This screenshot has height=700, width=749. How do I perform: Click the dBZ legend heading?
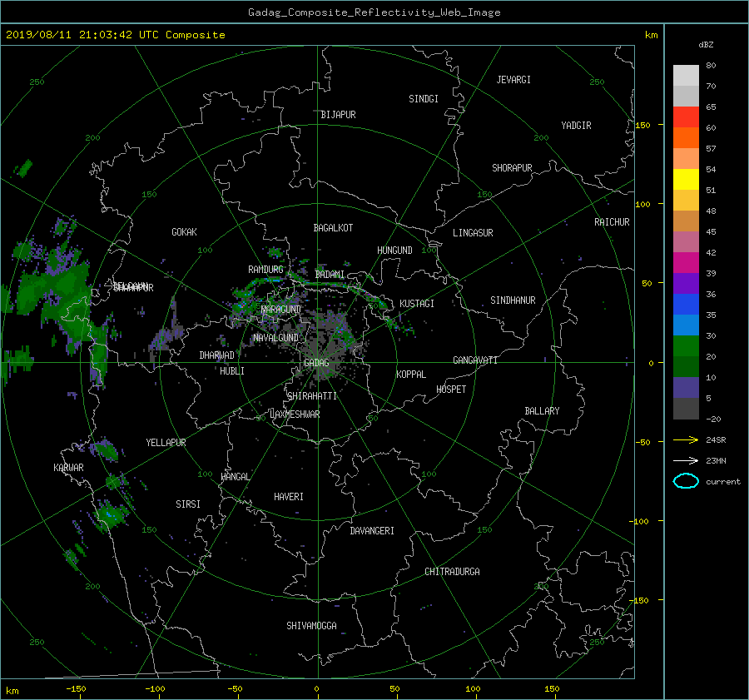point(706,45)
